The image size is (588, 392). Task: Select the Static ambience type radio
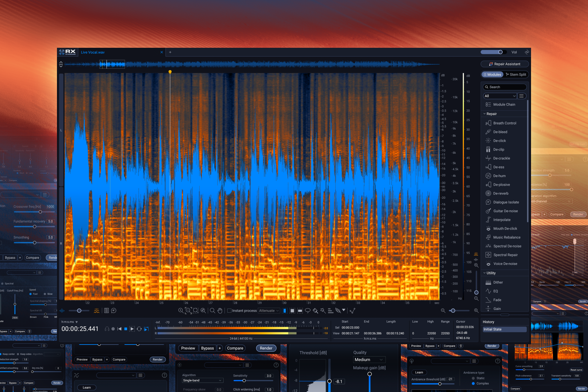click(x=473, y=378)
